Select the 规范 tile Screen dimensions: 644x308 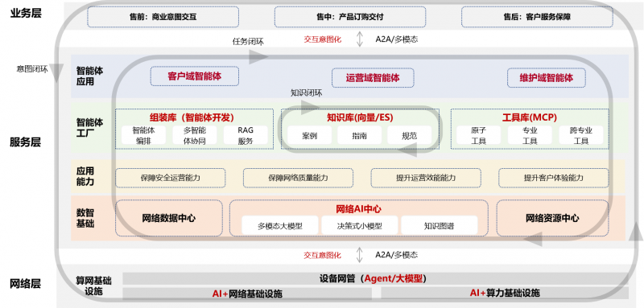(x=410, y=135)
